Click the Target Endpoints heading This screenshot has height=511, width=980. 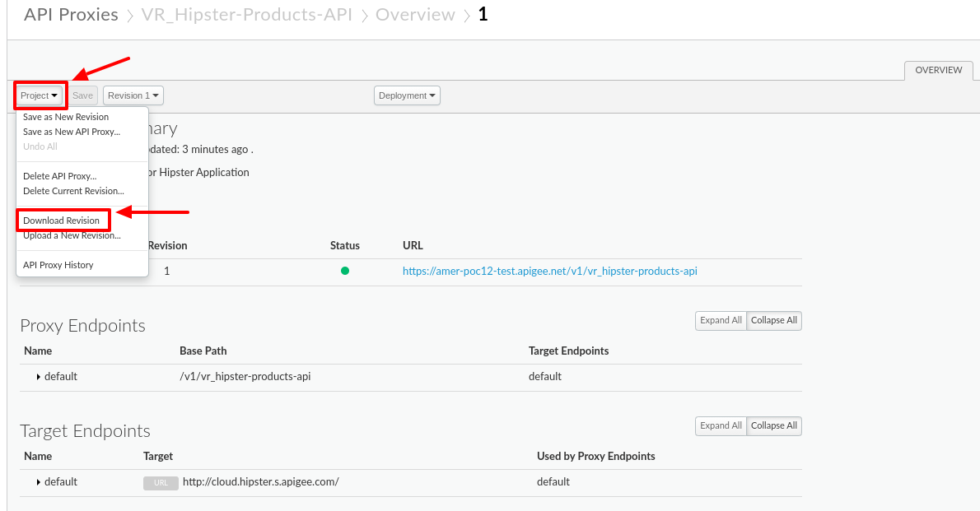click(x=85, y=431)
